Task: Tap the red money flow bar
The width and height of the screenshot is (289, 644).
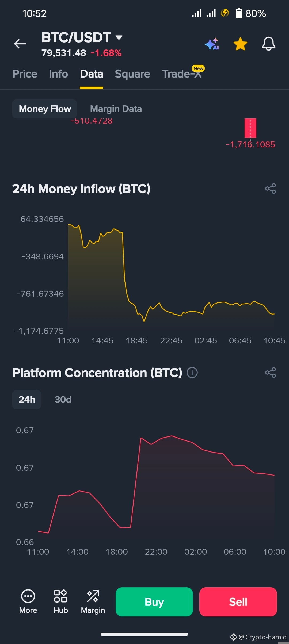Action: click(x=250, y=128)
